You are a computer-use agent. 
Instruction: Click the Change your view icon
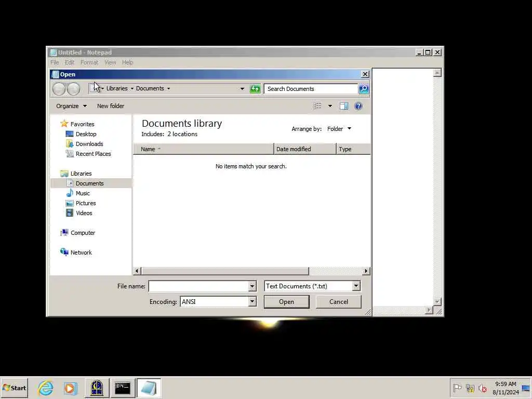pos(317,106)
